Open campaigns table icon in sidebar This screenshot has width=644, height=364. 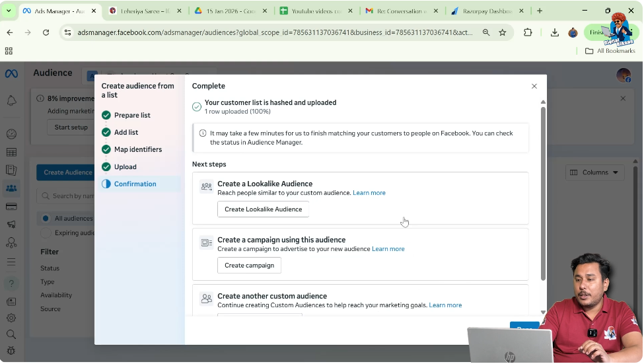(x=11, y=153)
